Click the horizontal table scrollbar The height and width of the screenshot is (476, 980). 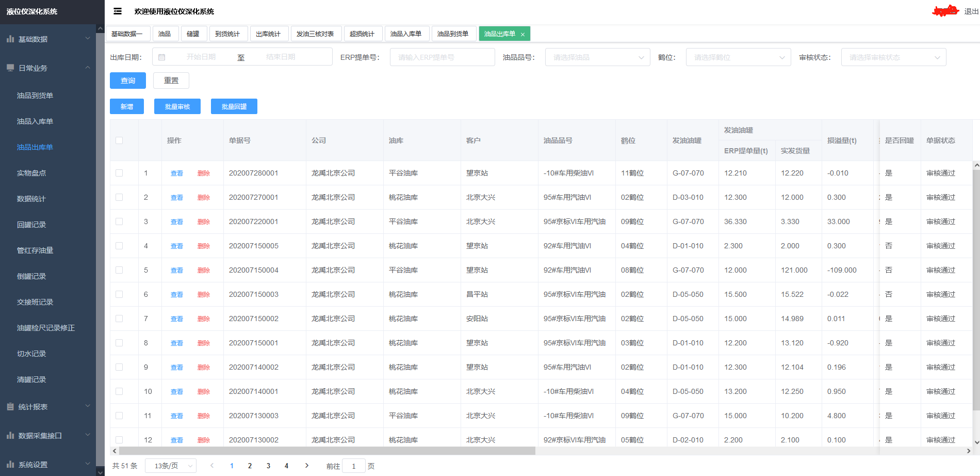327,451
